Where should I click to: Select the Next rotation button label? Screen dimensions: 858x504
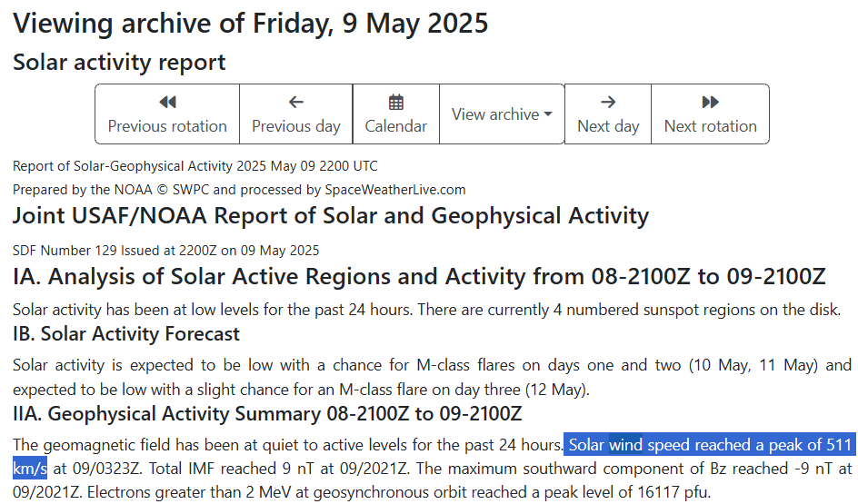710,126
